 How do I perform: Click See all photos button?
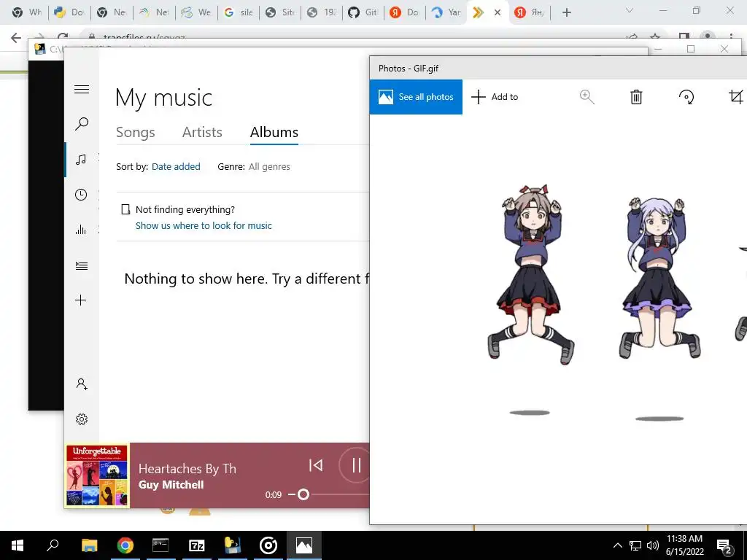pyautogui.click(x=416, y=97)
